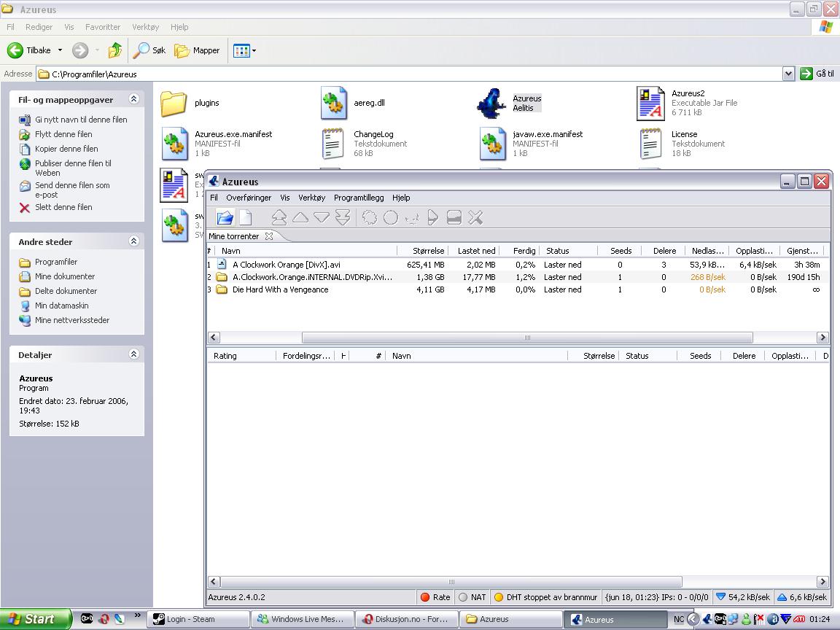Open the Tilbake back history dropdown arrow
Viewport: 840px width, 630px height.
(60, 50)
